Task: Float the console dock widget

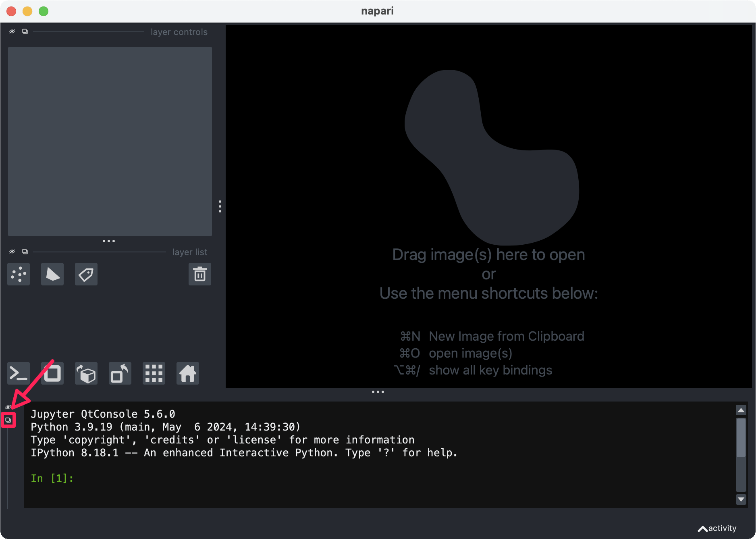Action: (8, 420)
